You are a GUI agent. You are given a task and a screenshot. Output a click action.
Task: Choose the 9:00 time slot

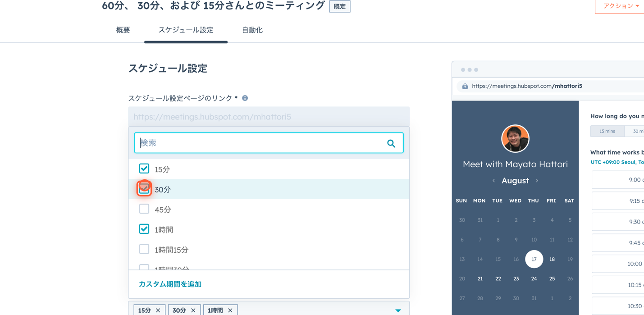pos(618,180)
